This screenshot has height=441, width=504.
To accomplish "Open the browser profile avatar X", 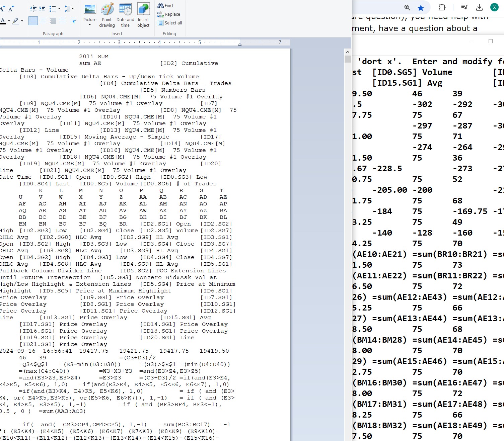I will (x=494, y=7).
